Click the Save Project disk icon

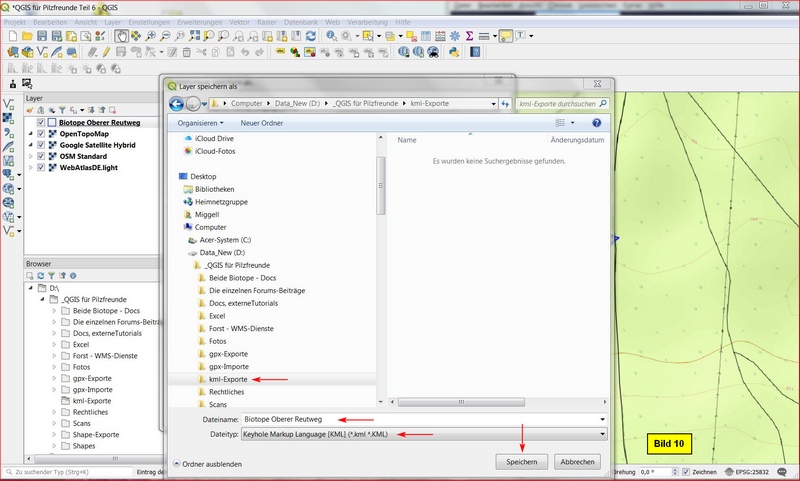click(x=42, y=36)
